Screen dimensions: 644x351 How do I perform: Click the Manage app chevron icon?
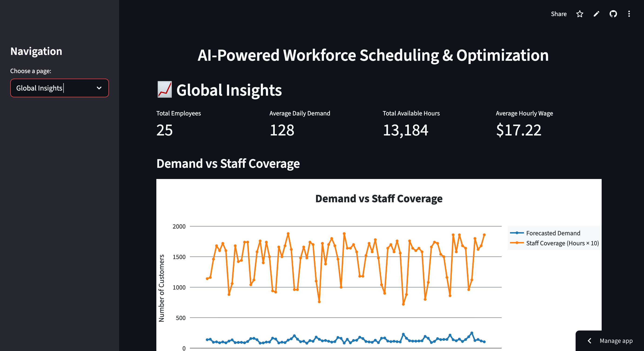[x=590, y=341]
